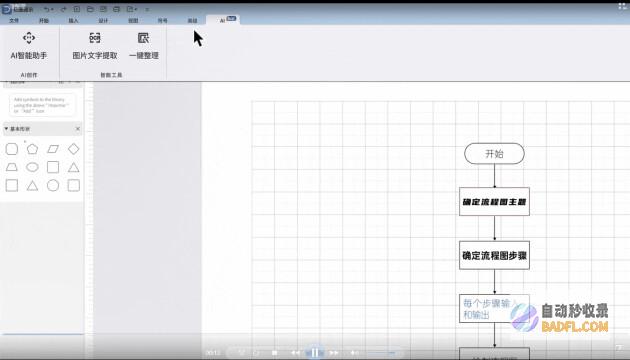The width and height of the screenshot is (630, 360).
Task: Select the parallelogram shape in 基本形状
Action: (53, 149)
